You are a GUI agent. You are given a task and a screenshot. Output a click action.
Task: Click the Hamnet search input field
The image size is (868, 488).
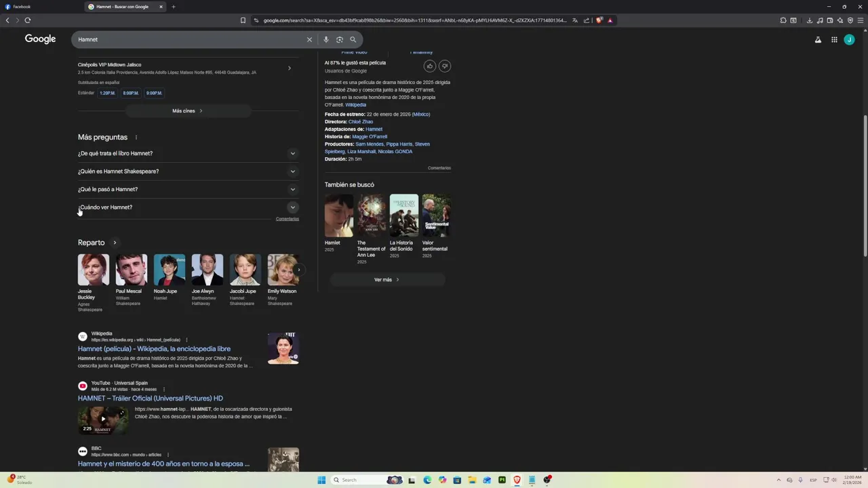pos(190,39)
